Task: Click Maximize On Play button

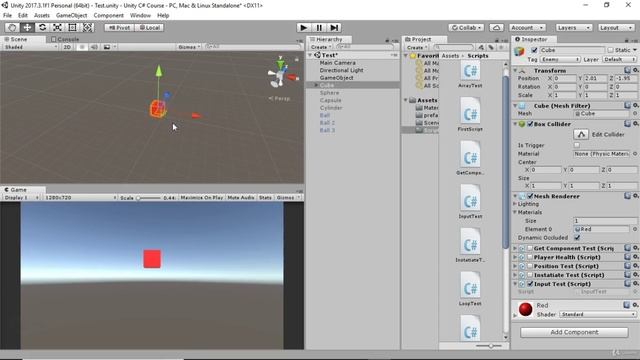Action: pyautogui.click(x=202, y=198)
